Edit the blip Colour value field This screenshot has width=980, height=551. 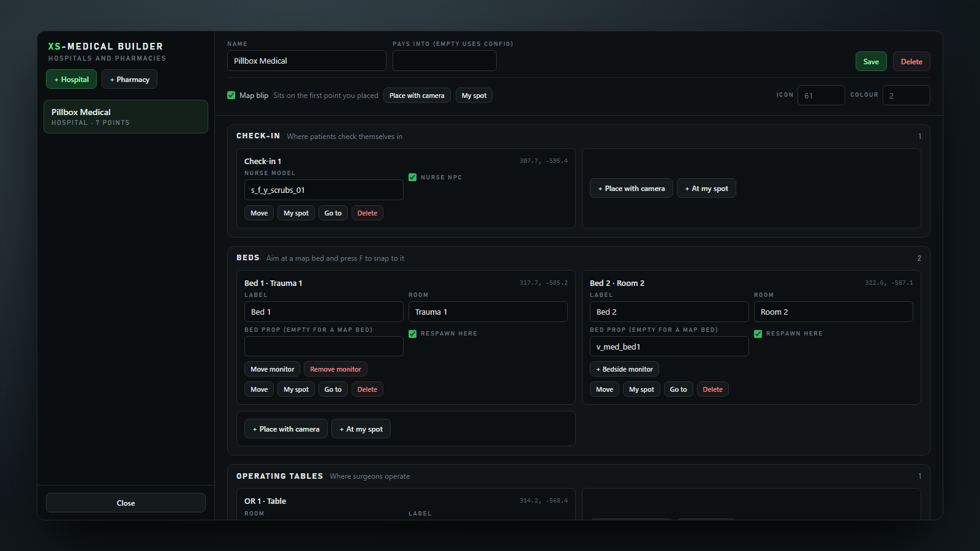[906, 96]
